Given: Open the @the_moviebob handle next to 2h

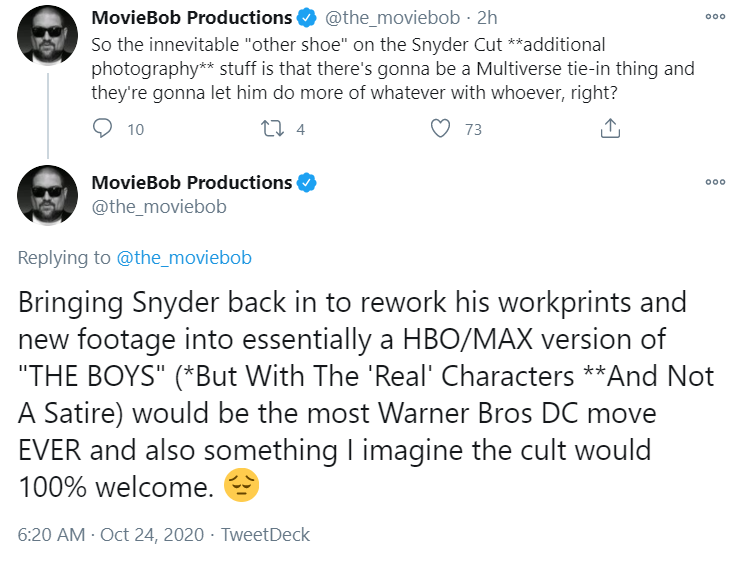Looking at the screenshot, I should pos(392,18).
